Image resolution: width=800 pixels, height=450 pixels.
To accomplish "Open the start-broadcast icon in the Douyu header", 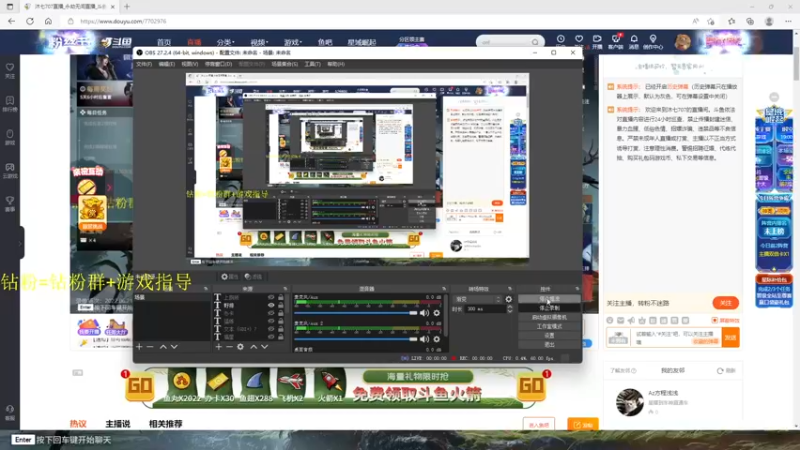I will pos(597,41).
